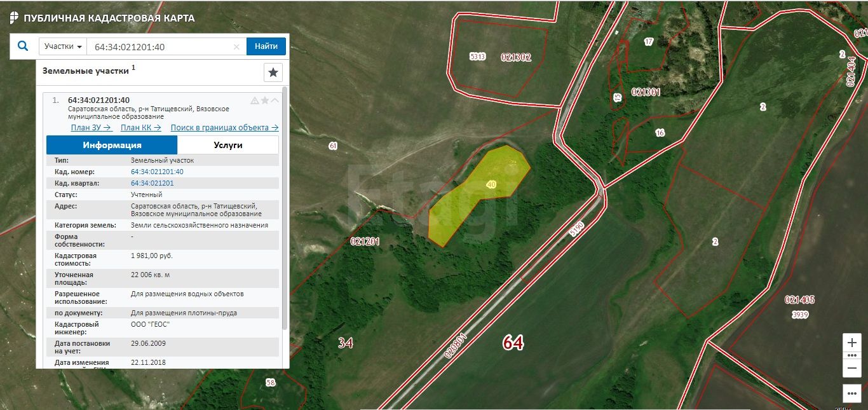Select the Информация tab
The width and height of the screenshot is (868, 410).
point(112,145)
